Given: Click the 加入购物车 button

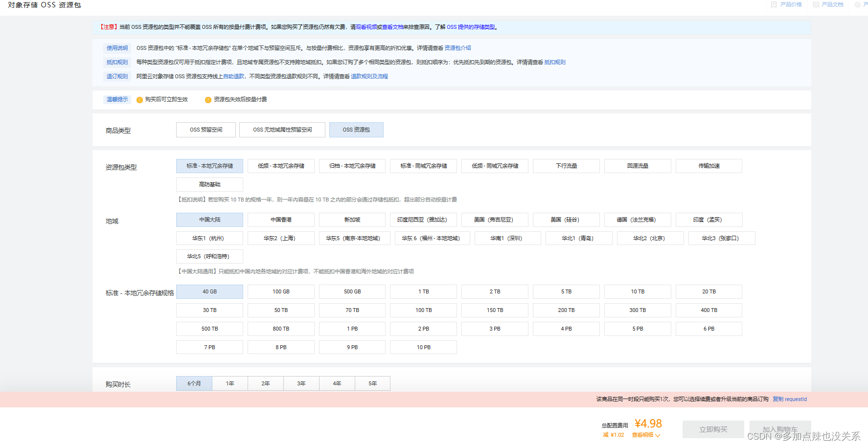Looking at the screenshot, I should pyautogui.click(x=780, y=429).
